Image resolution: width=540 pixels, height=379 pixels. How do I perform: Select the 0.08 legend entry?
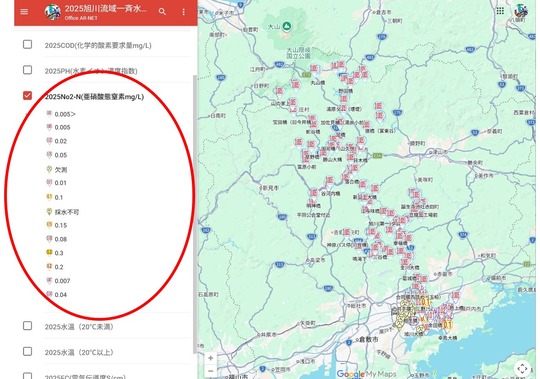[x=57, y=239]
